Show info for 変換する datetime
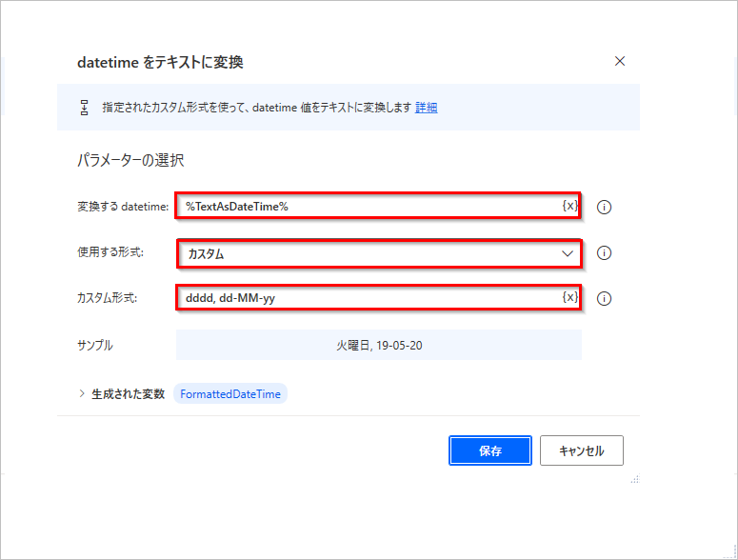738x560 pixels. [604, 207]
